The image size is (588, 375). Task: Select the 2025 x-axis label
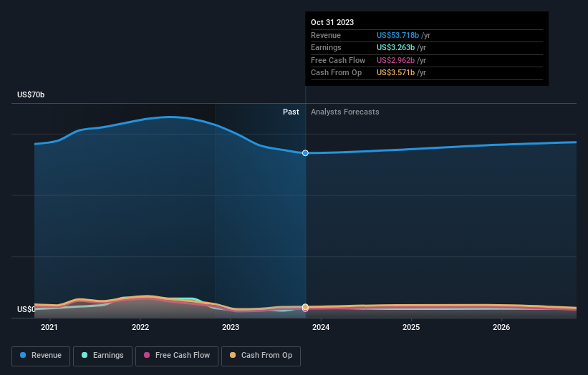(411, 327)
